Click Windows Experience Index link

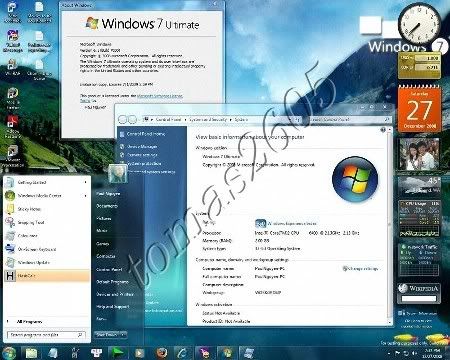click(x=292, y=223)
